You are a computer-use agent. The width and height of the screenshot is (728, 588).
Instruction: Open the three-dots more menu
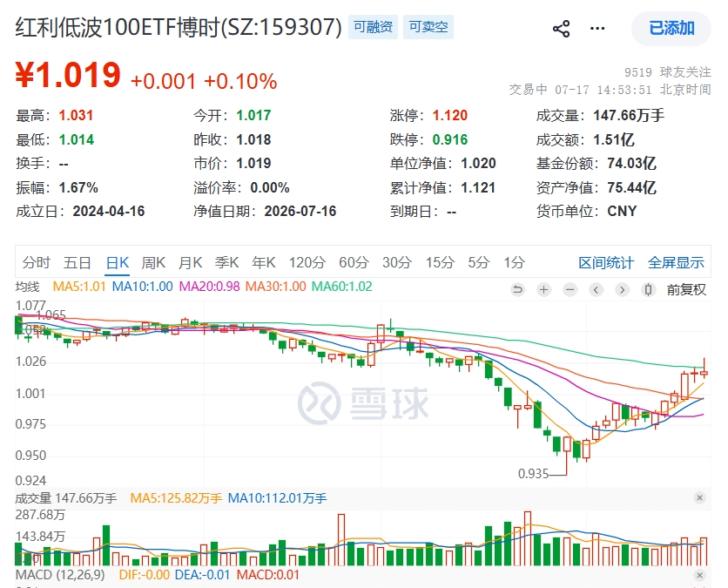(x=597, y=29)
